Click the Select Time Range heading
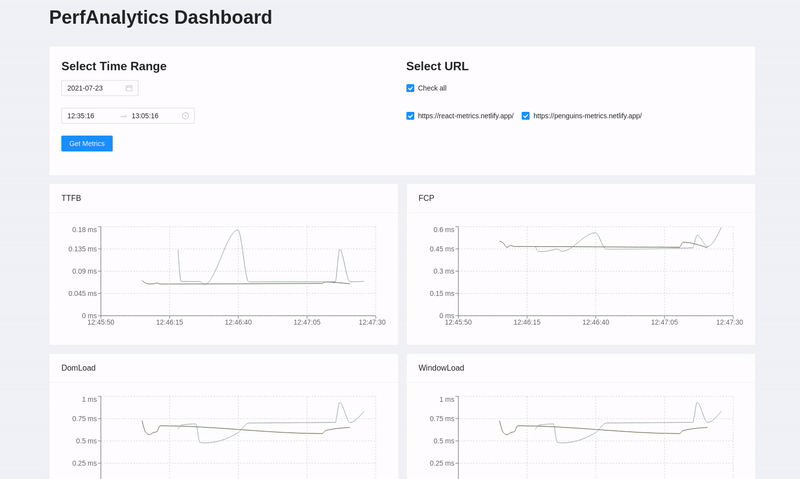 coord(114,66)
